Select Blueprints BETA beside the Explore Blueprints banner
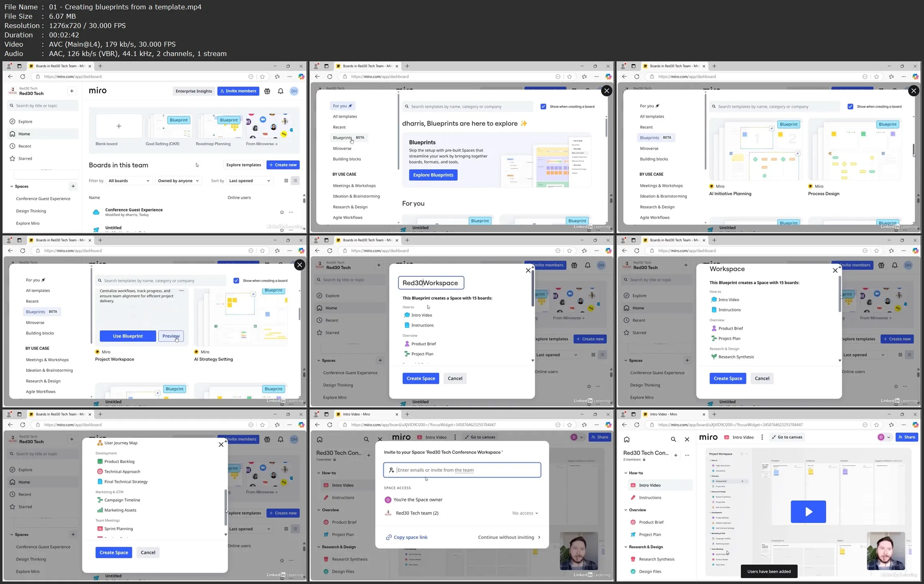The height and width of the screenshot is (584, 924). (349, 138)
